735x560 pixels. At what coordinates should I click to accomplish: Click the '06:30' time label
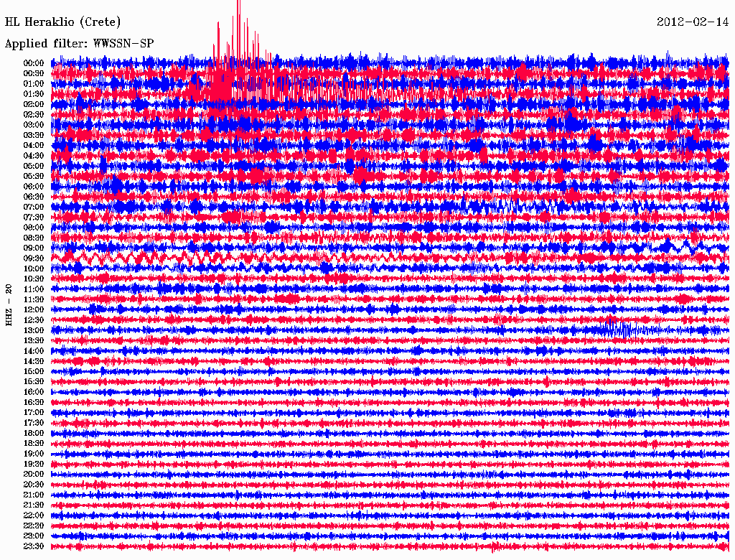(34, 197)
